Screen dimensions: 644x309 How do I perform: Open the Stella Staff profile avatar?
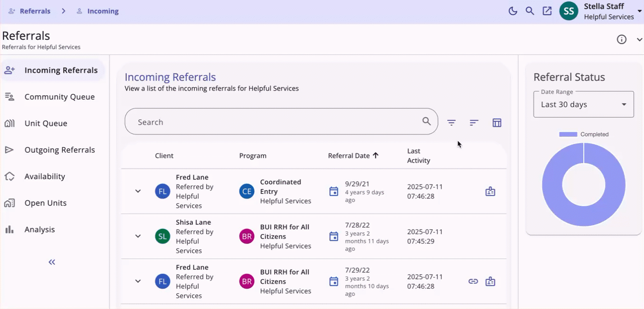pyautogui.click(x=569, y=10)
